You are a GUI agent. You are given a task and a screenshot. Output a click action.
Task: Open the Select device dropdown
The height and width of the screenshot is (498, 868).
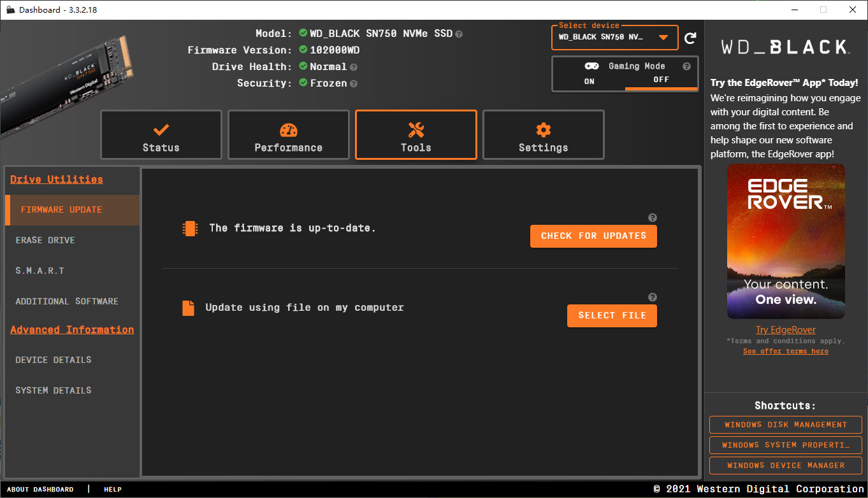615,38
